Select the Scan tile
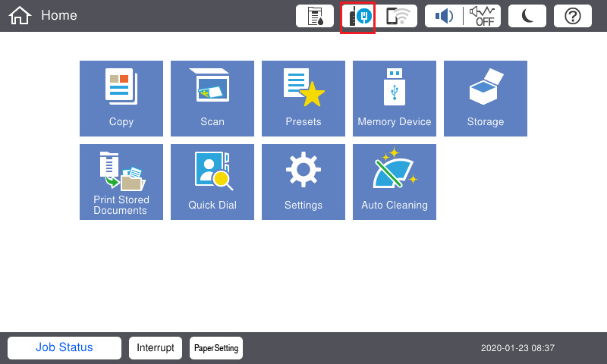 pos(212,99)
